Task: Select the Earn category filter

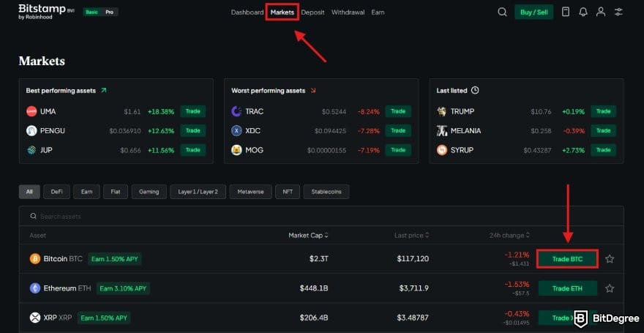Action: pos(86,192)
